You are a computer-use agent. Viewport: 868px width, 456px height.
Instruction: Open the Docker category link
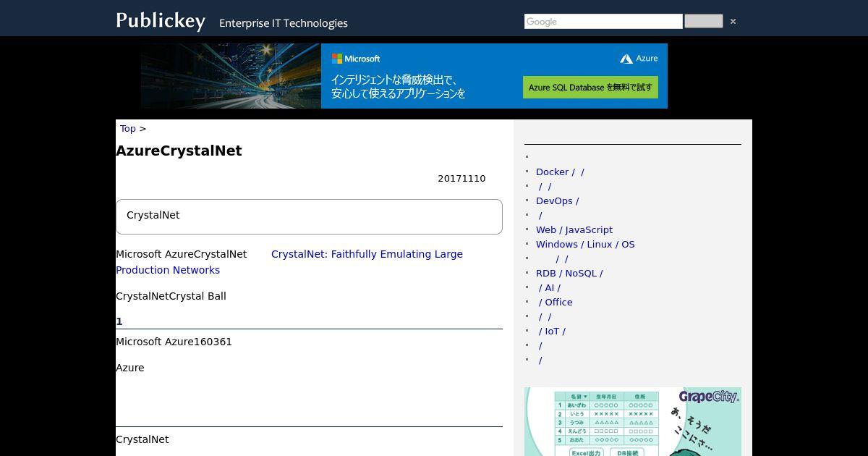coord(560,172)
